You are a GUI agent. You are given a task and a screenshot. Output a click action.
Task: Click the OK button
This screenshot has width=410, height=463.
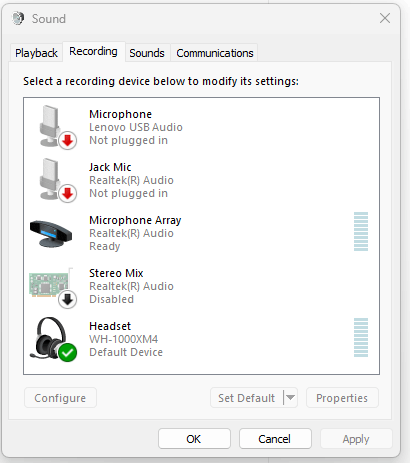coord(194,439)
